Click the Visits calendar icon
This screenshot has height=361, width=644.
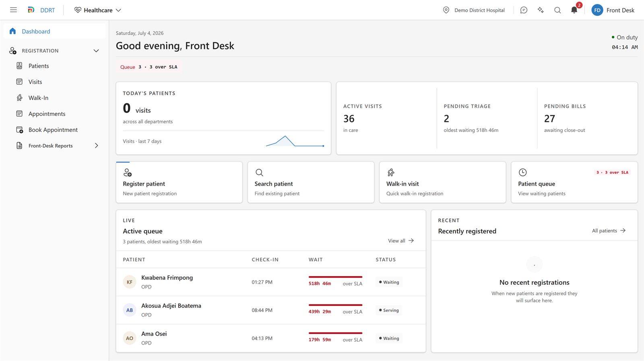point(19,82)
